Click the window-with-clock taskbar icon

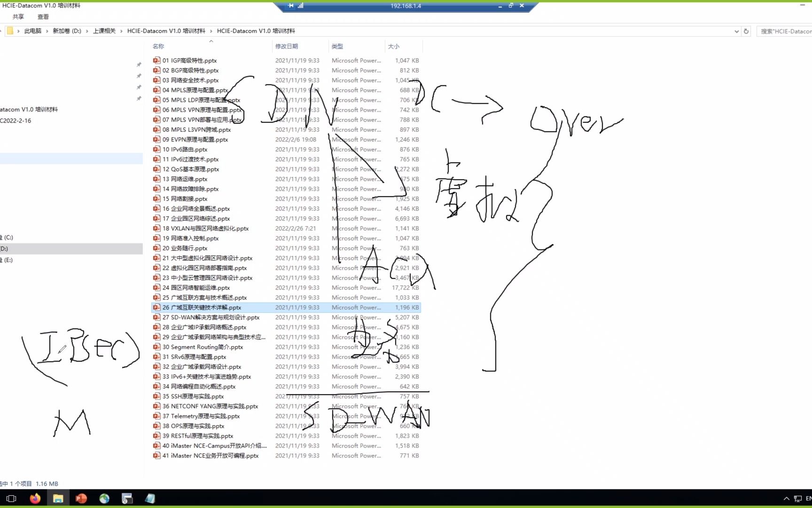127,499
